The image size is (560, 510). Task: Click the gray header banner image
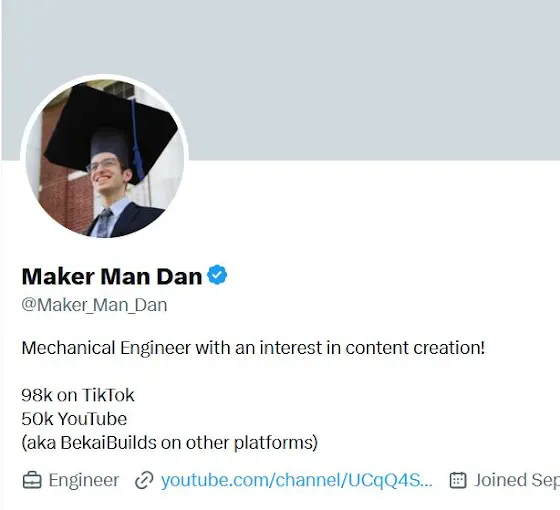[280, 80]
